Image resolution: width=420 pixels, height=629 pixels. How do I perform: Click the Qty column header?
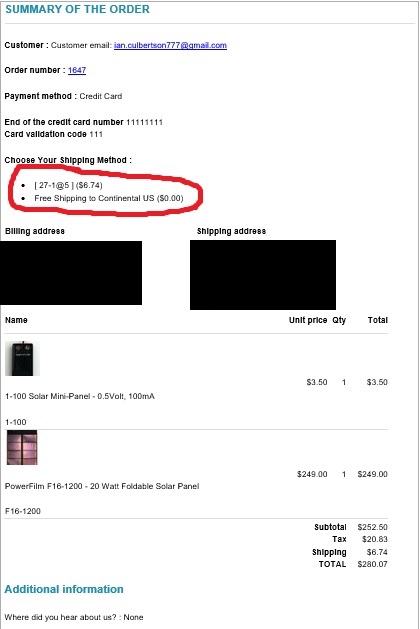click(339, 320)
